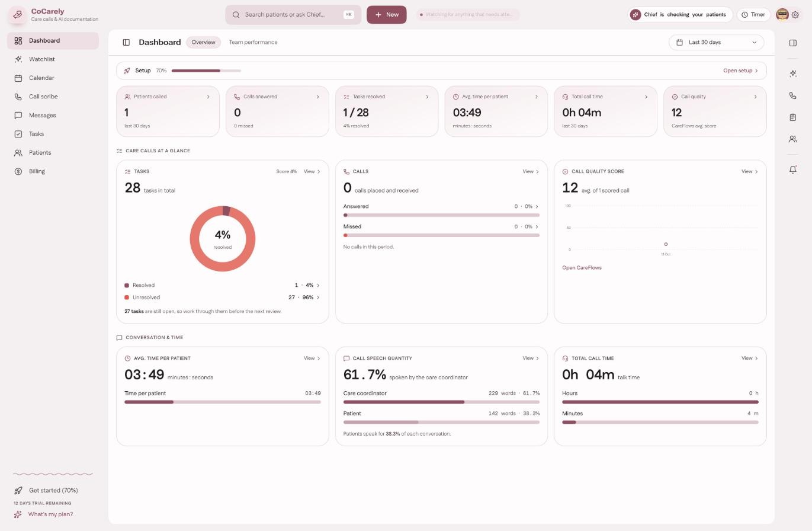This screenshot has width=812, height=531.
Task: Click the Calendar sidebar icon
Action: (18, 78)
